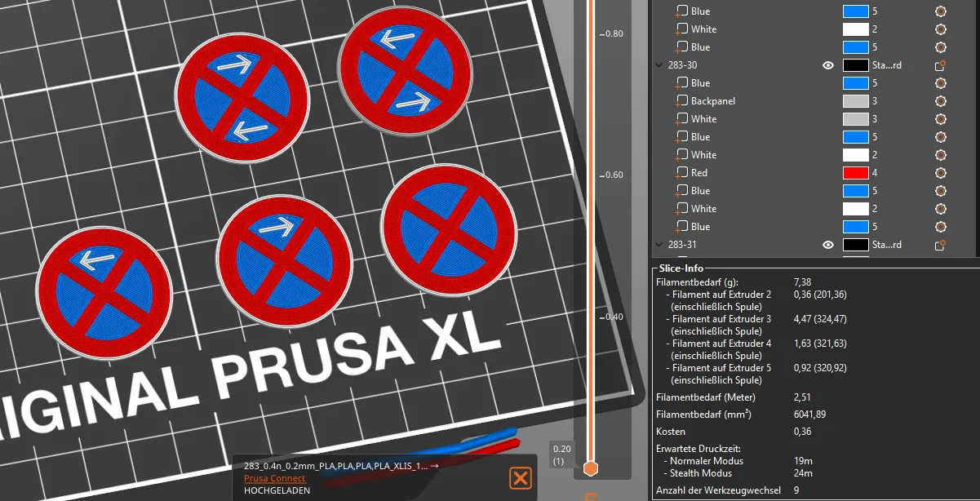This screenshot has height=501, width=980.
Task: Click the edit icon for object 283-31
Action: (941, 245)
